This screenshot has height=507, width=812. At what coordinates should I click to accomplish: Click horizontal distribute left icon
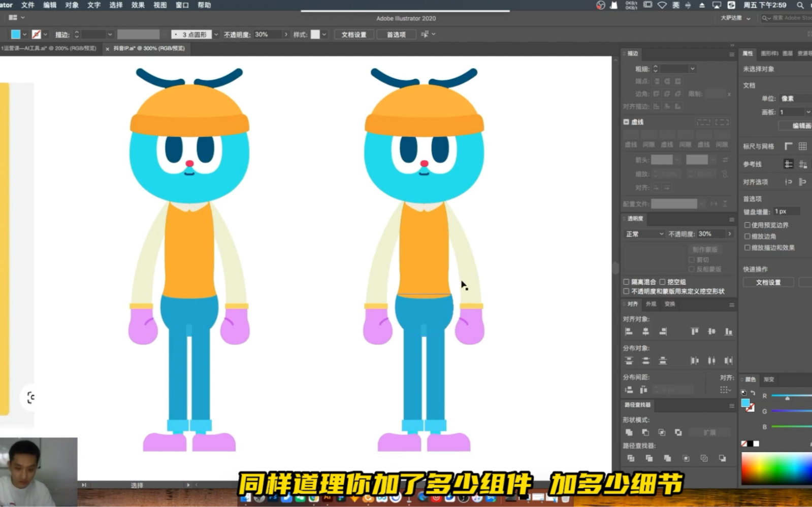[695, 361]
